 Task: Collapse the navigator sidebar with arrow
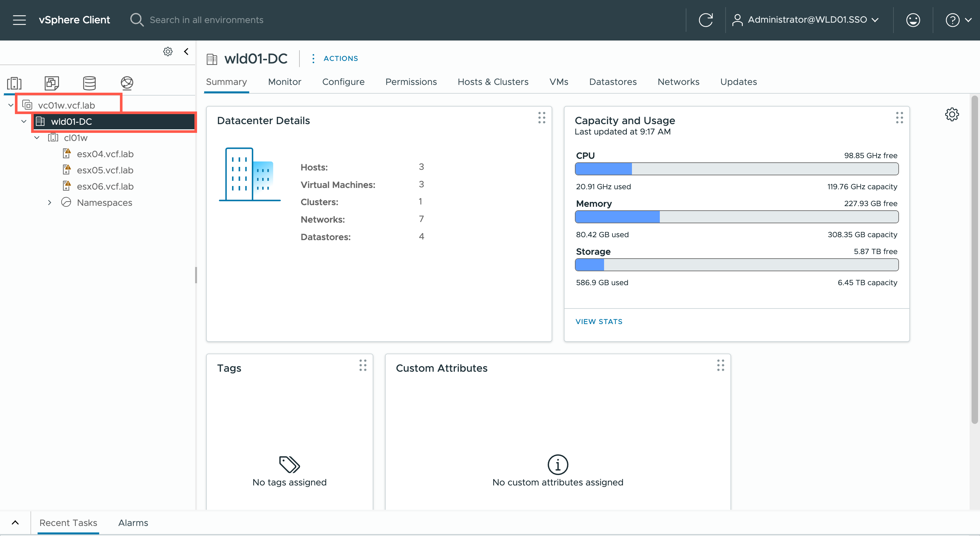click(x=186, y=51)
